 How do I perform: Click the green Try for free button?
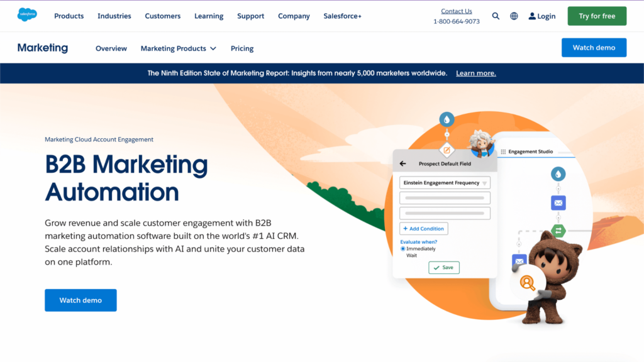(596, 16)
